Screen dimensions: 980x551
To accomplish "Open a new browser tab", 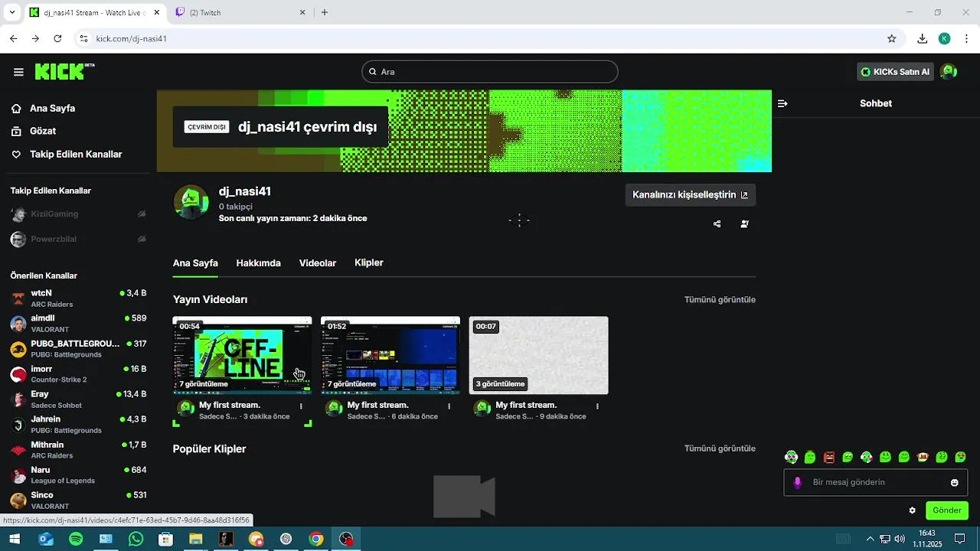I will coord(325,12).
